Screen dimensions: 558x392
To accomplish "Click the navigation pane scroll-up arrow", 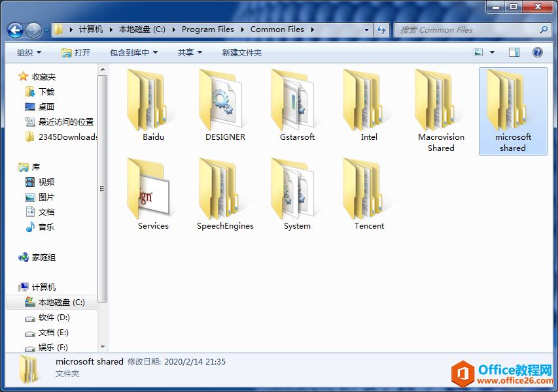I will coord(103,69).
